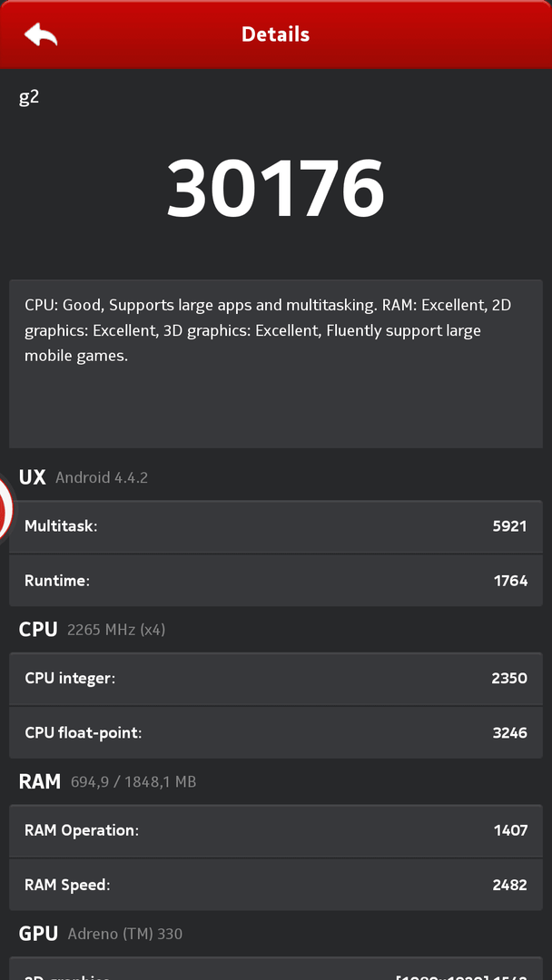Tap the 30176 total score

point(275,188)
